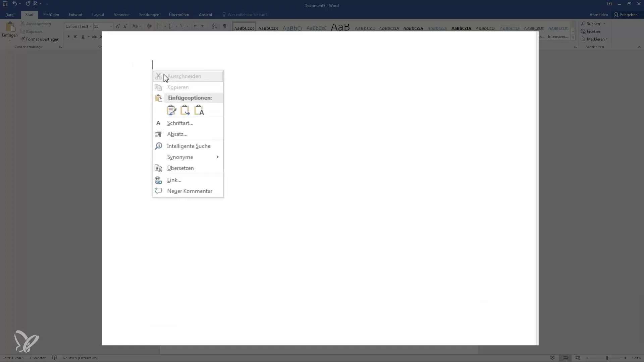Open the Zwischenablage dialog launcher
644x362 pixels.
[x=60, y=47]
